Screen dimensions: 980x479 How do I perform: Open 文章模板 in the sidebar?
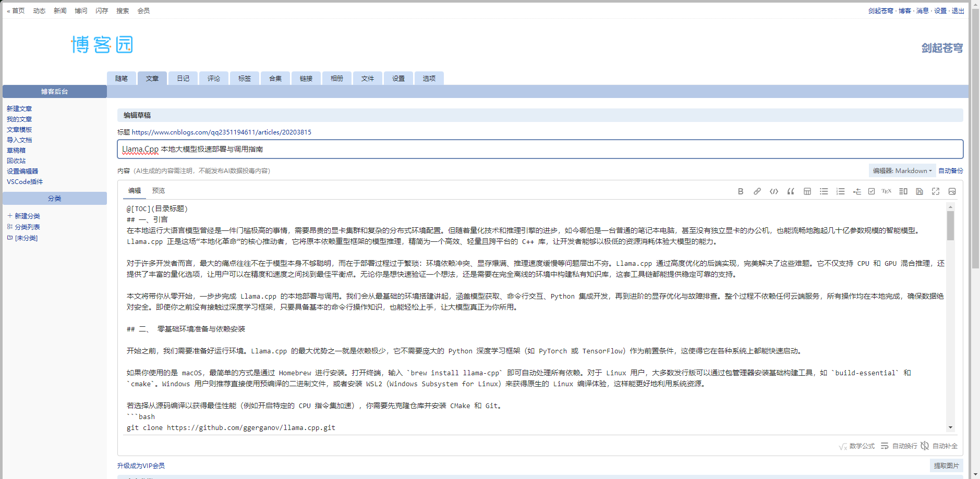[x=19, y=129]
